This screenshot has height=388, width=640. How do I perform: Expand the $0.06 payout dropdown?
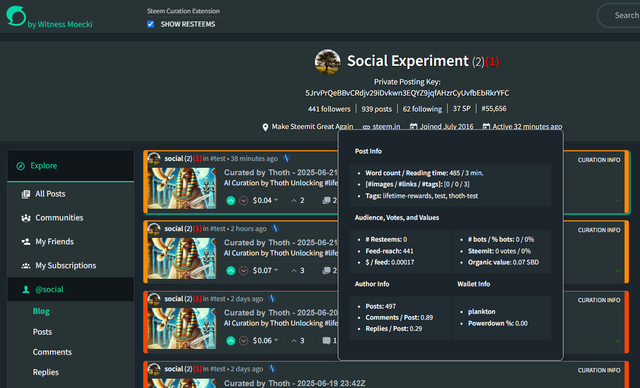pos(276,340)
